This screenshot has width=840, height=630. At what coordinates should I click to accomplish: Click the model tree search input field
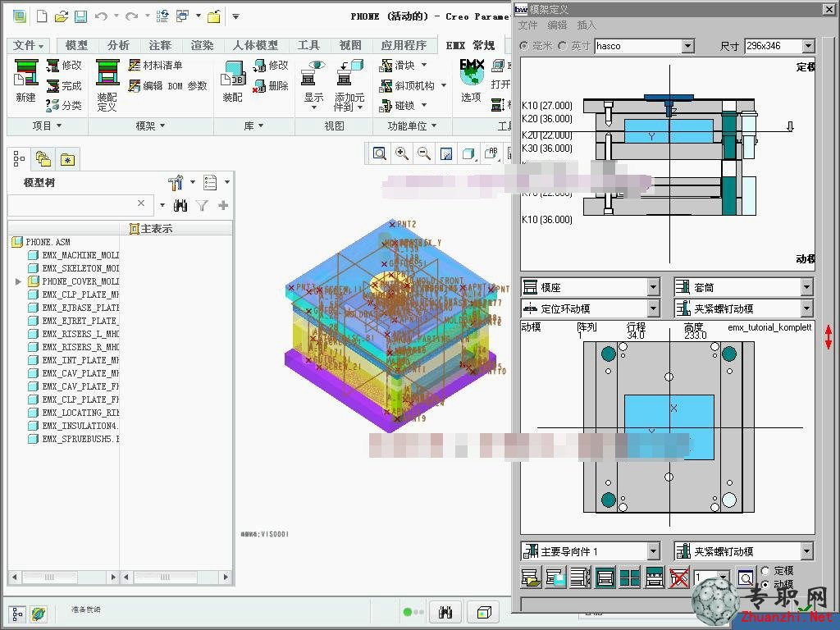click(x=74, y=204)
